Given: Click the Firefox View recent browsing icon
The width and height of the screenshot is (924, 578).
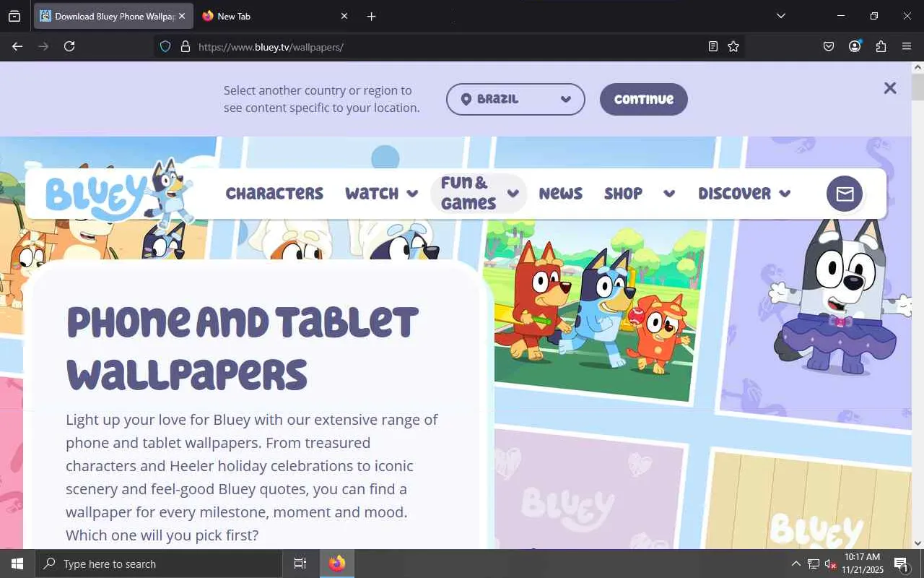Looking at the screenshot, I should pyautogui.click(x=14, y=16).
